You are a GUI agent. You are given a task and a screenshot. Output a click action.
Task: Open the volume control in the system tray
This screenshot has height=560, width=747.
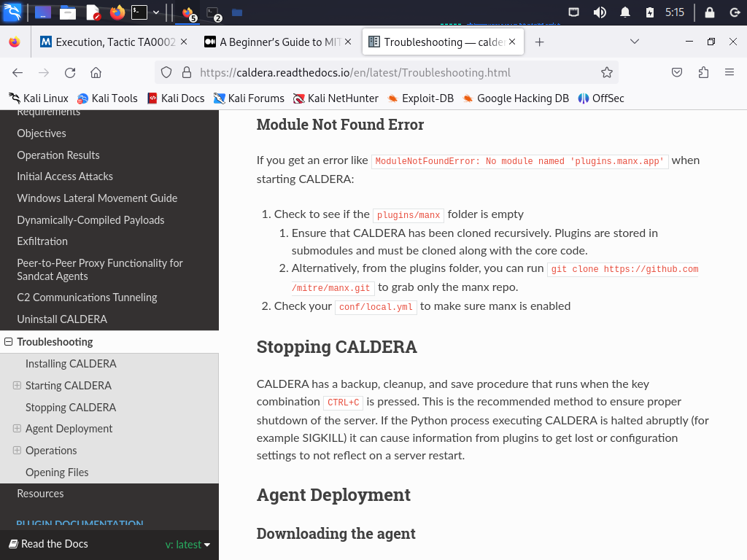pos(600,11)
